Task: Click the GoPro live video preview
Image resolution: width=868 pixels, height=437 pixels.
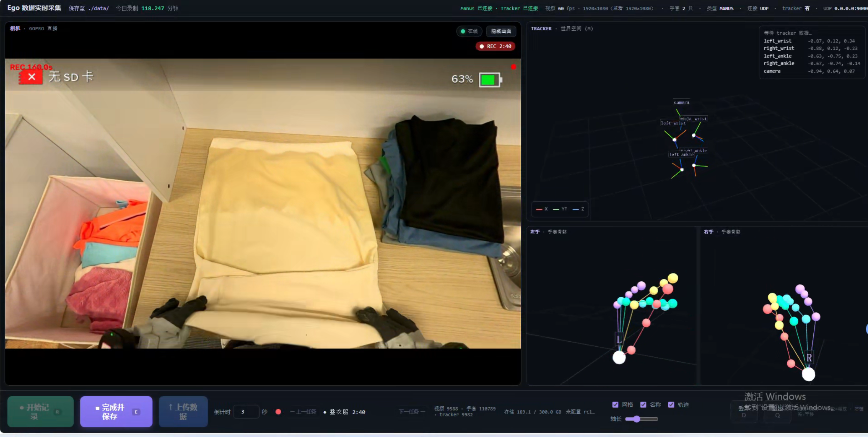Action: (x=263, y=204)
